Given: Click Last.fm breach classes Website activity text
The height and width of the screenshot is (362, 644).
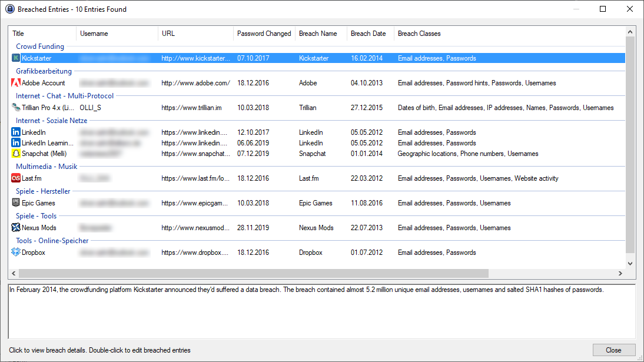Looking at the screenshot, I should (x=536, y=178).
